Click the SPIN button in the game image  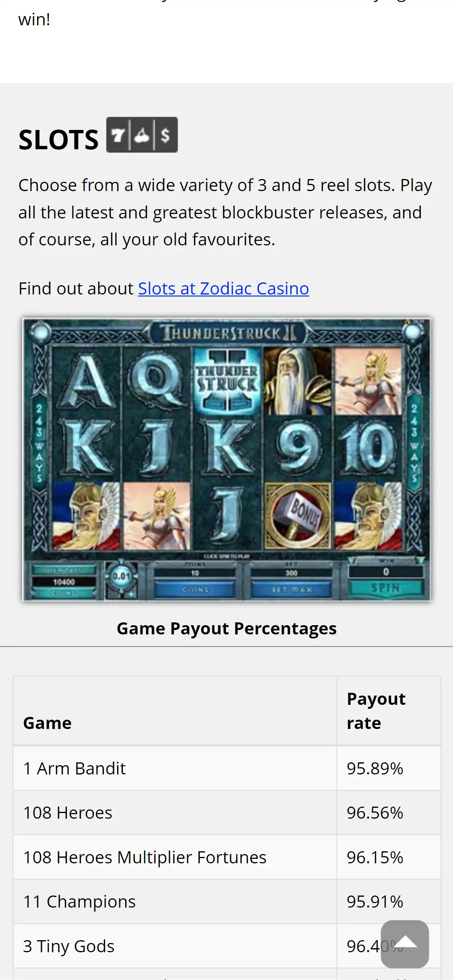pos(386,588)
